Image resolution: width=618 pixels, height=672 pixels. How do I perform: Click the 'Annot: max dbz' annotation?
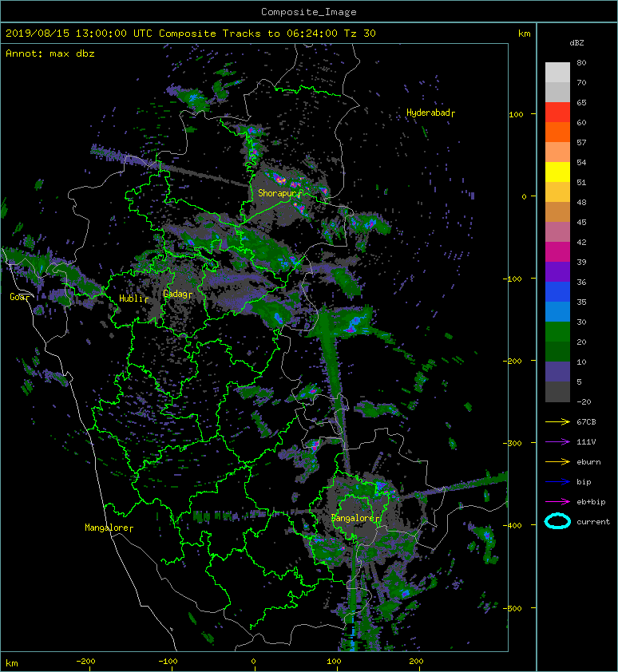point(50,53)
